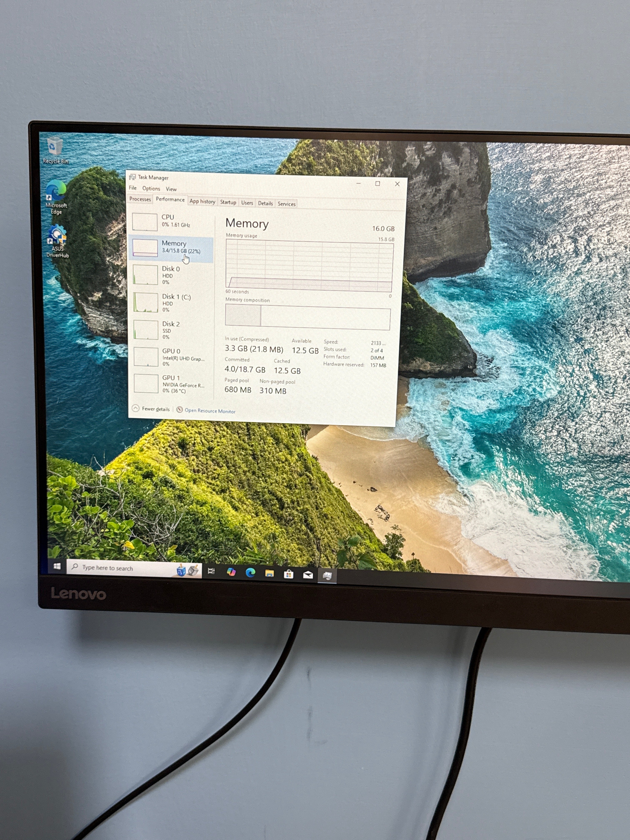
Task: Select Disk 0 HDD in the sidebar
Action: click(172, 275)
